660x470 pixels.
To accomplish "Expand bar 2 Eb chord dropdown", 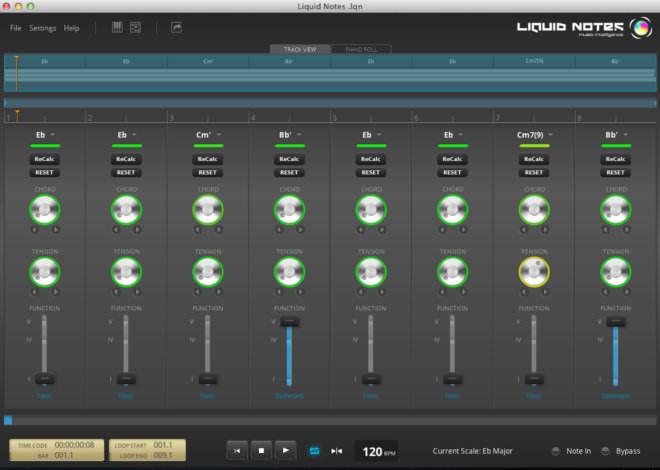I will click(134, 134).
